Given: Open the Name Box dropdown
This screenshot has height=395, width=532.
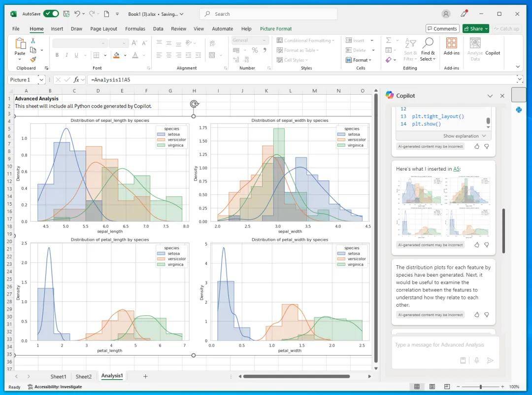Looking at the screenshot, I should 41,79.
